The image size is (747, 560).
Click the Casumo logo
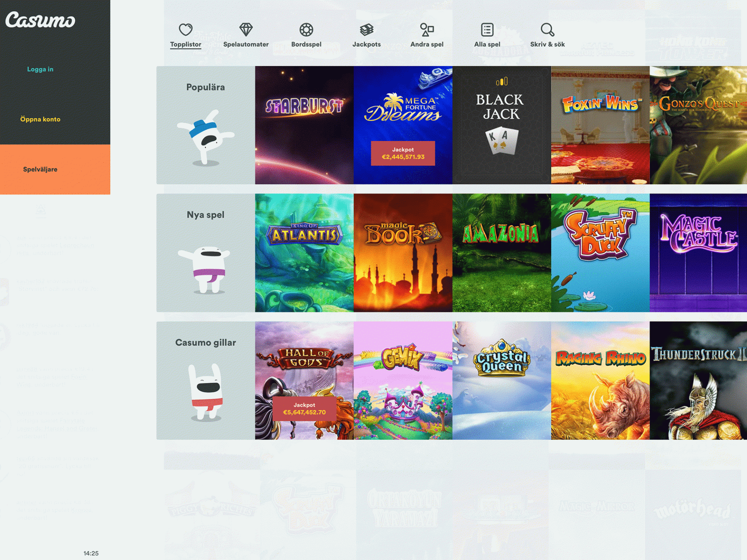[40, 20]
